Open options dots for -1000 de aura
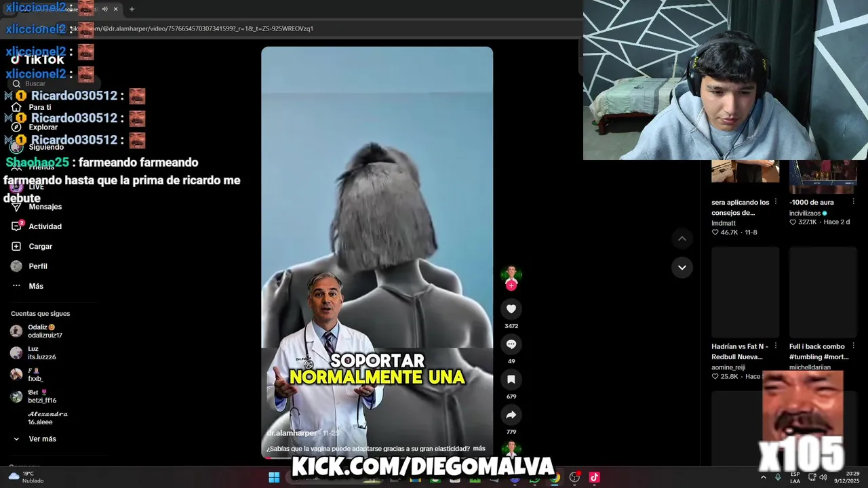Screen dimensions: 868x488 (854, 203)
